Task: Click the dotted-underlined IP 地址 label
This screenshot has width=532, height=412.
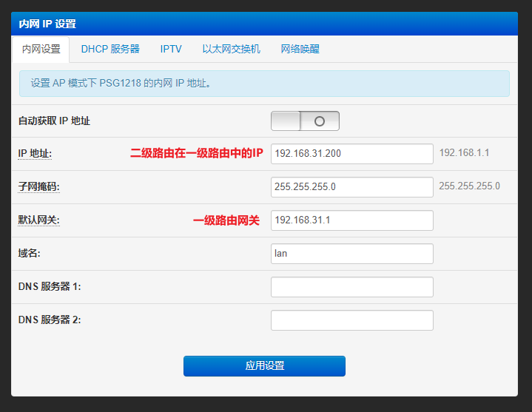Action: tap(35, 154)
